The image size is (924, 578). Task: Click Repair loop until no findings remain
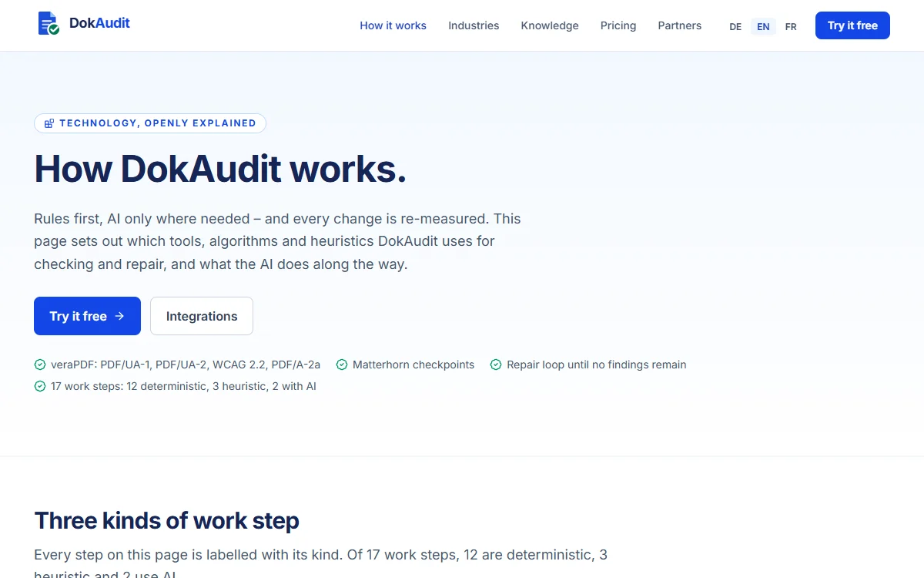(597, 365)
